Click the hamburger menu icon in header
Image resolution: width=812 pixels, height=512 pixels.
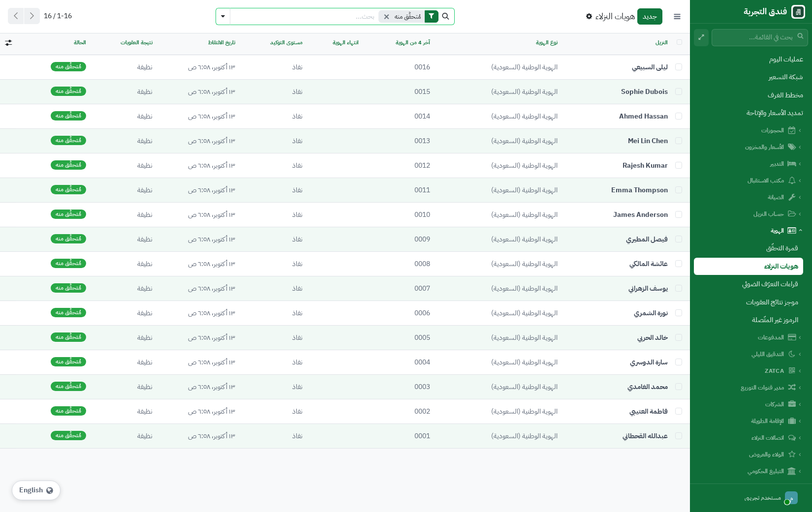click(677, 17)
